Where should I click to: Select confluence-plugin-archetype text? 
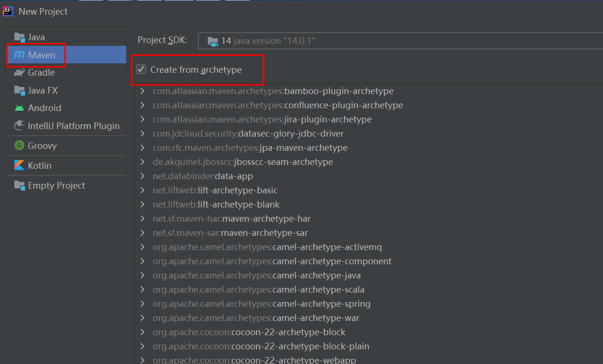coord(278,105)
